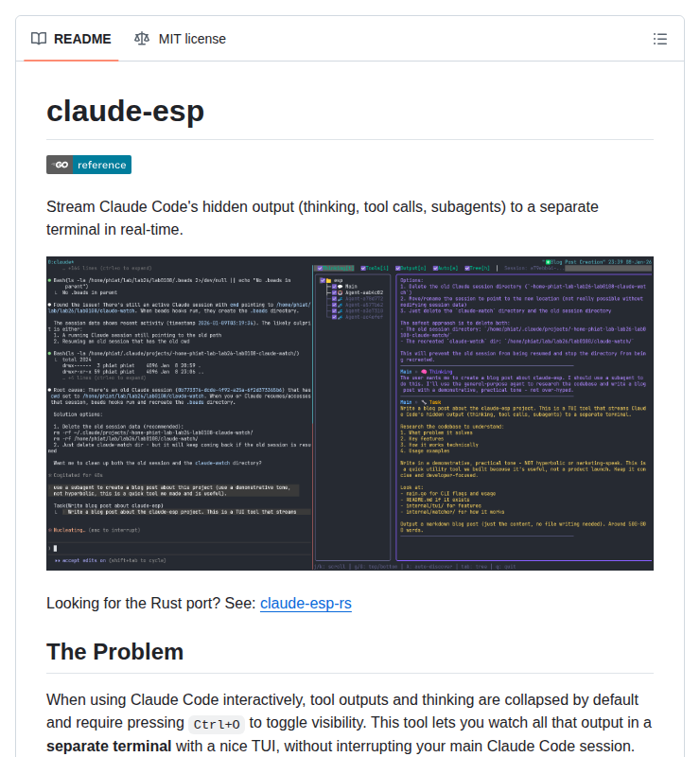Open the claude-esp terminal screenshot image
Viewport: 700px width, 757px height.
349,414
